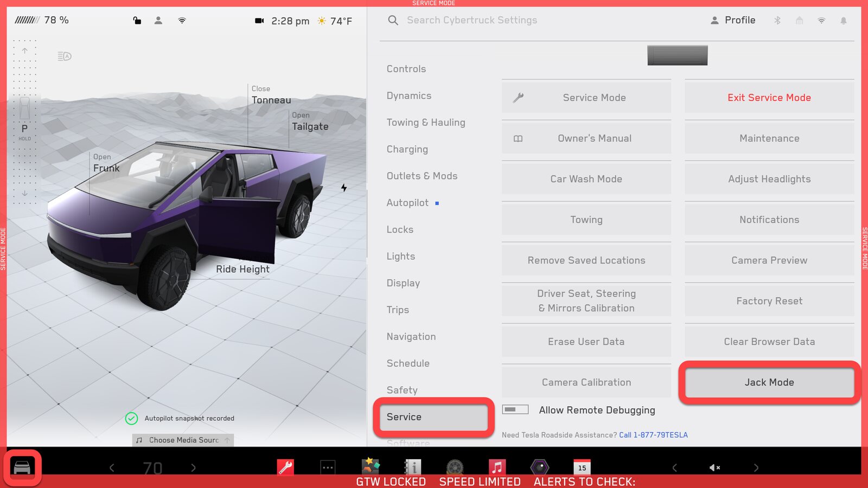Tap the dashcam recording camera icon
Image resolution: width=868 pixels, height=488 pixels.
coord(259,21)
